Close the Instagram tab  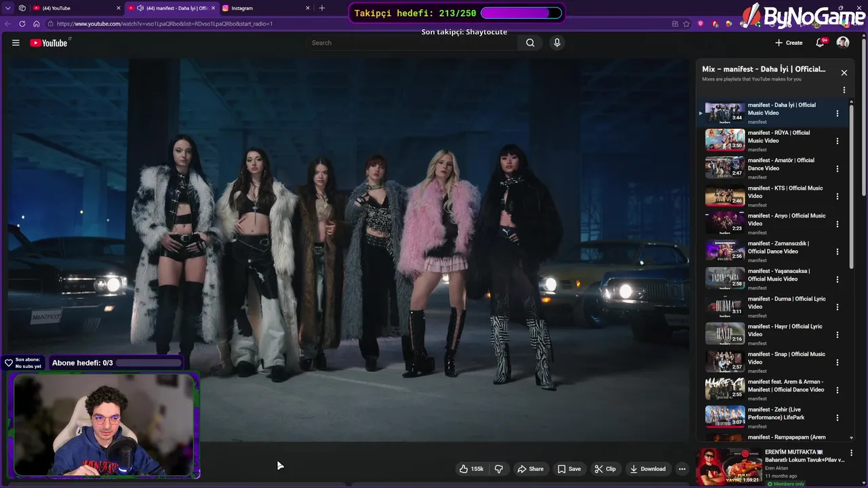(308, 8)
